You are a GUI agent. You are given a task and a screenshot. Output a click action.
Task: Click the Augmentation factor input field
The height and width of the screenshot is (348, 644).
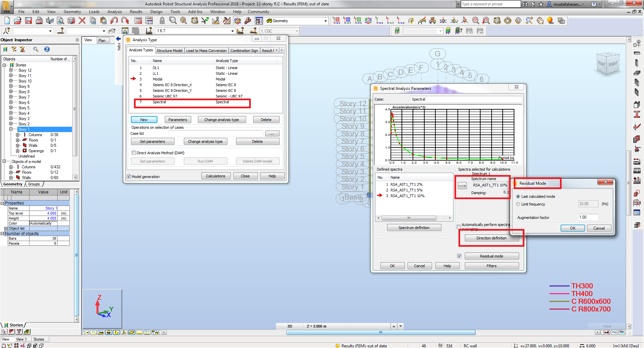tap(588, 217)
